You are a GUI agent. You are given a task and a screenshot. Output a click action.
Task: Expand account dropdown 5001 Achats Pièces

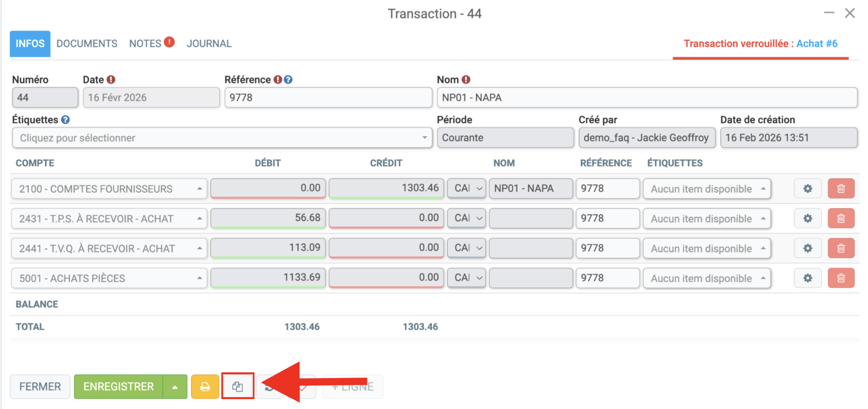click(109, 278)
